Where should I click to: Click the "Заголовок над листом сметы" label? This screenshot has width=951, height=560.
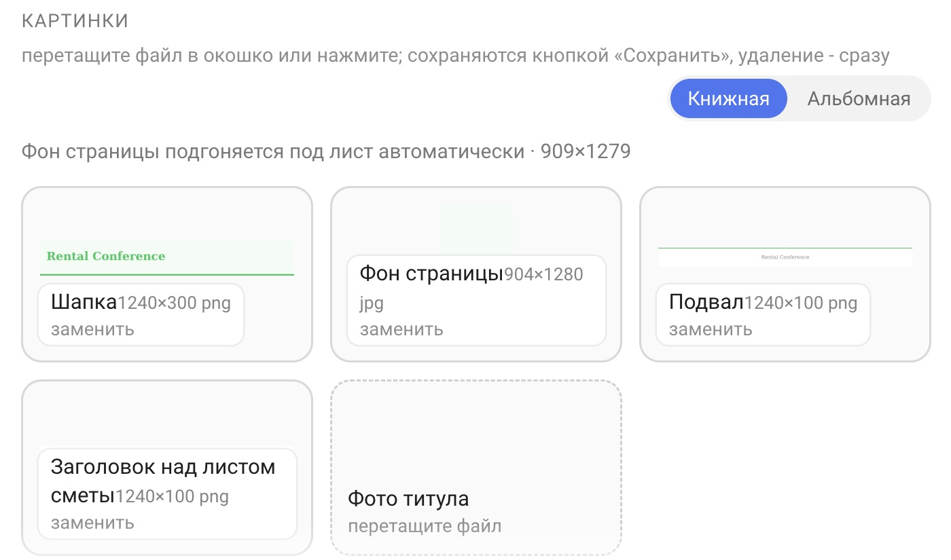(163, 481)
